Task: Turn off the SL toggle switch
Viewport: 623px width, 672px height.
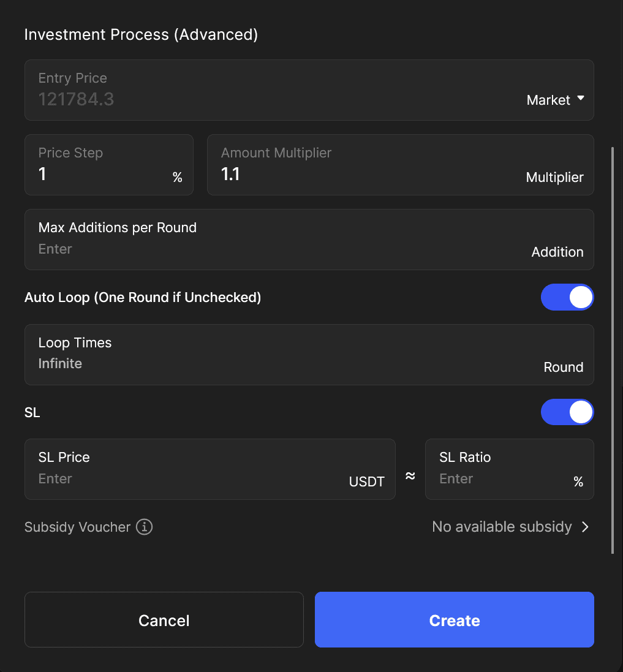Action: click(x=567, y=412)
